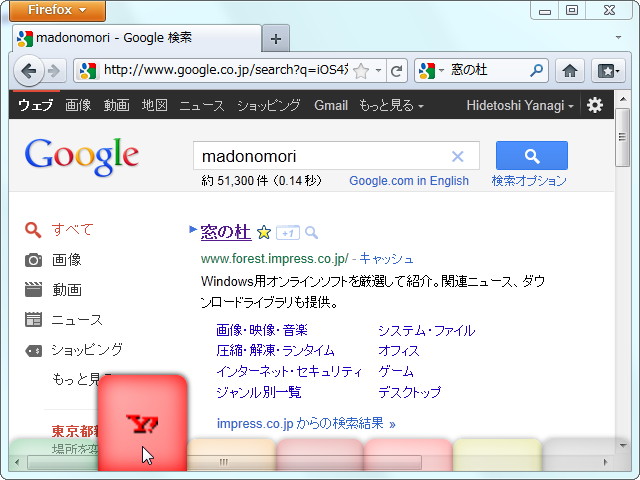
Task: Open the Firefox application menu
Action: click(x=58, y=10)
